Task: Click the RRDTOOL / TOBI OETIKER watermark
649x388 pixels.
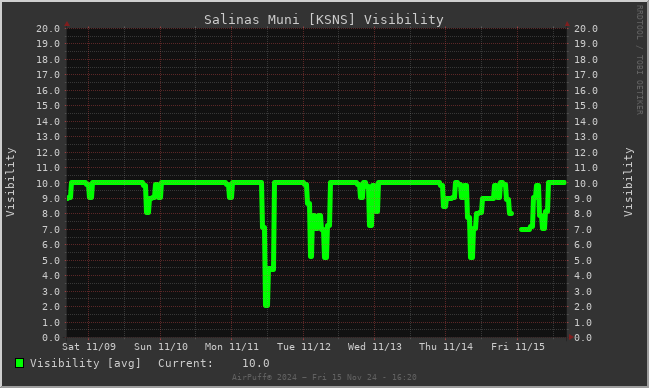Action: pos(639,60)
